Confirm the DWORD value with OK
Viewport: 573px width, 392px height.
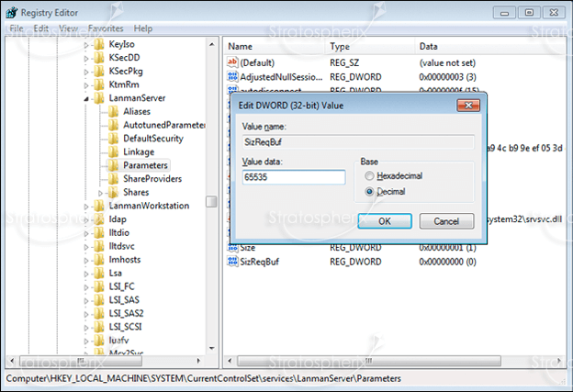click(x=385, y=221)
